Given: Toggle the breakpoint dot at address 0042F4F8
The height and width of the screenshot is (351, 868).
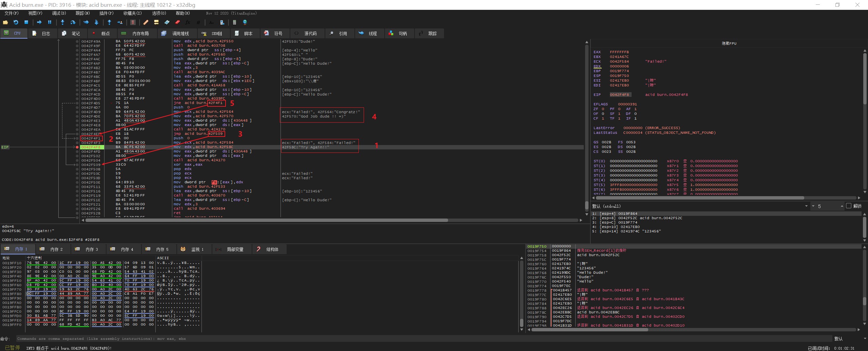Looking at the screenshot, I should click(x=77, y=147).
